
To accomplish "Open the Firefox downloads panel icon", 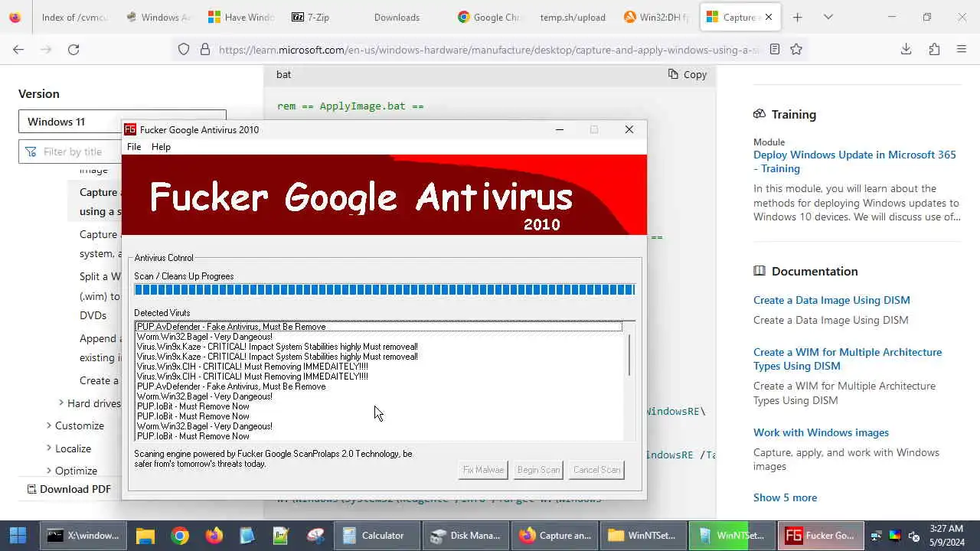I will pyautogui.click(x=906, y=49).
